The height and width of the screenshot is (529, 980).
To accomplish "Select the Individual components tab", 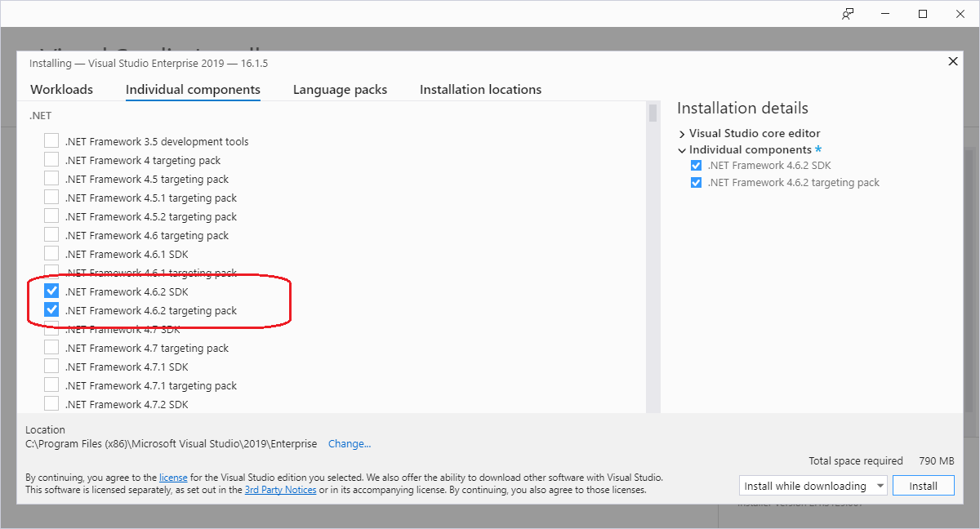I will point(193,90).
